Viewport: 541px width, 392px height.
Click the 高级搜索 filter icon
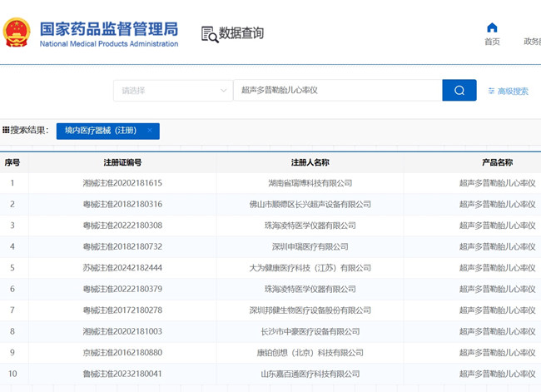[491, 91]
